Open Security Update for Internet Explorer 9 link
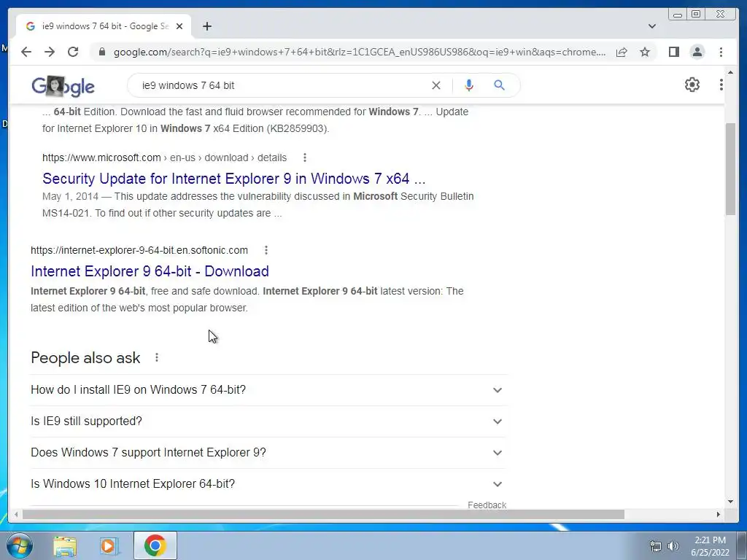747x560 pixels. coord(234,179)
